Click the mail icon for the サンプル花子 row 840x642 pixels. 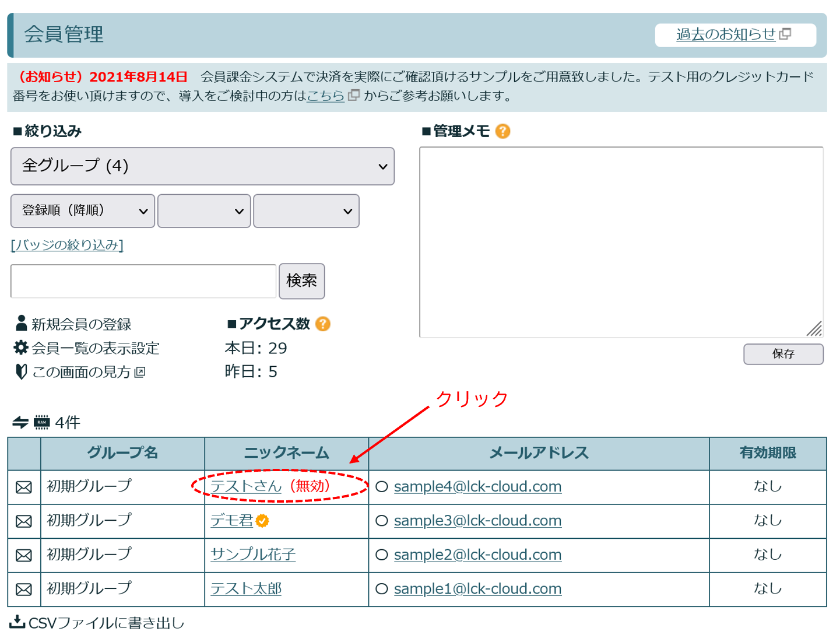[24, 556]
